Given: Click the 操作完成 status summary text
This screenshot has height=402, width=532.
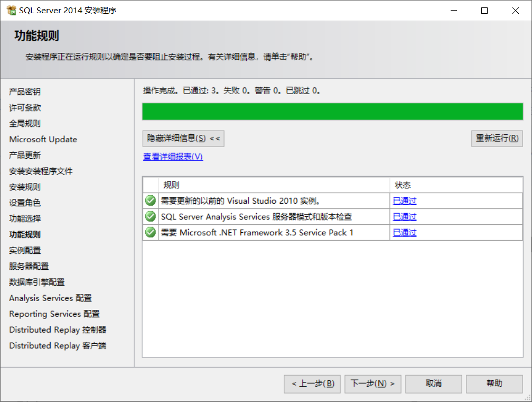Looking at the screenshot, I should (x=232, y=91).
